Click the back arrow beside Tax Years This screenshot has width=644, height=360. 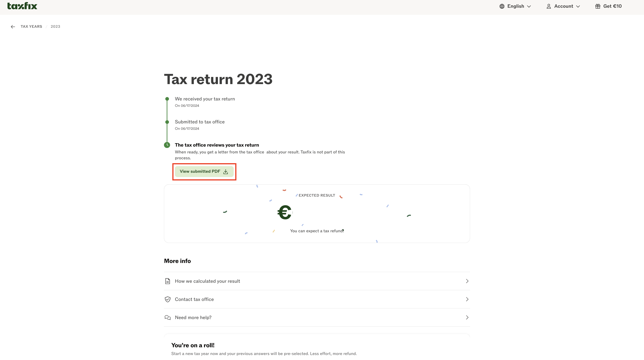pos(13,27)
